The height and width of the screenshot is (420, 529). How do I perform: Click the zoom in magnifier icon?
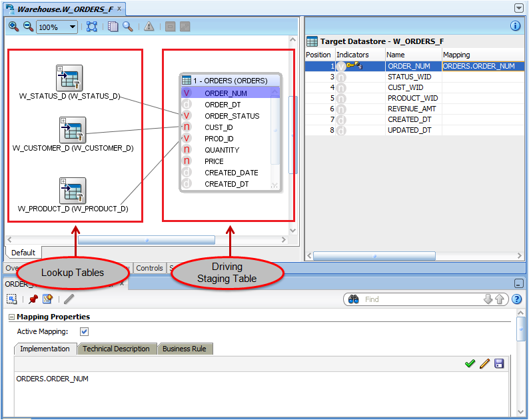point(13,27)
